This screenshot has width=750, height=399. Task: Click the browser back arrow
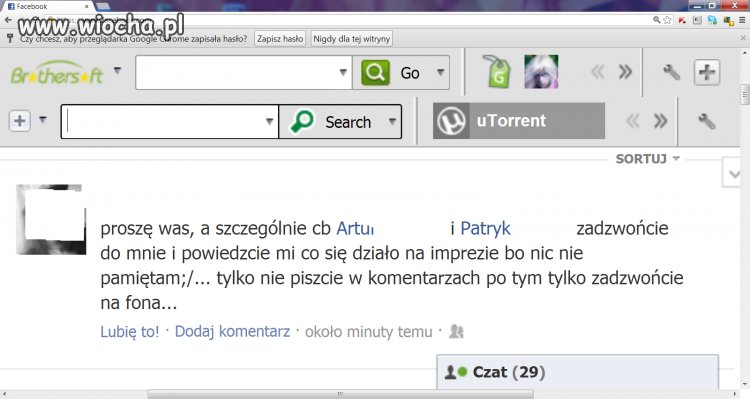point(8,20)
